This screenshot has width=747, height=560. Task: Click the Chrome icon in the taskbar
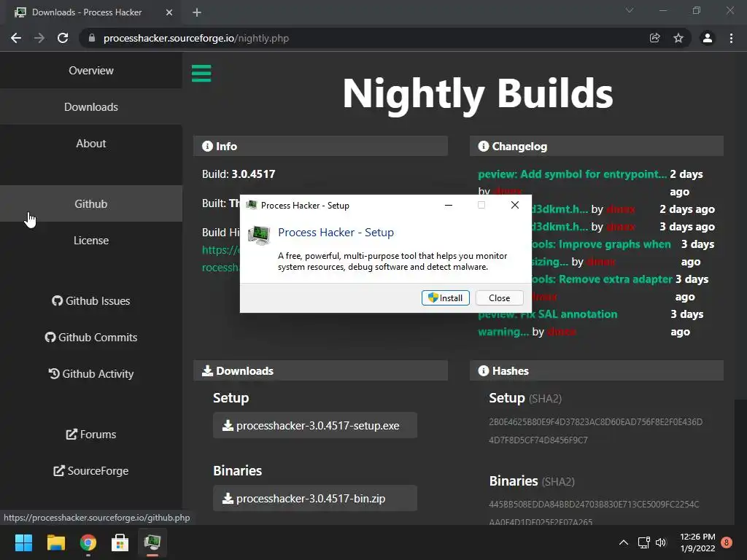[x=88, y=542]
